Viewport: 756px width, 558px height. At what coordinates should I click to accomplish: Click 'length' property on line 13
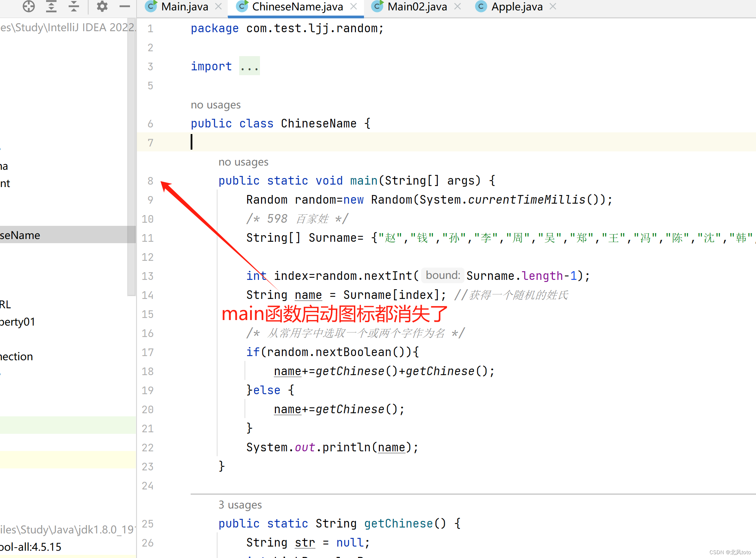542,276
